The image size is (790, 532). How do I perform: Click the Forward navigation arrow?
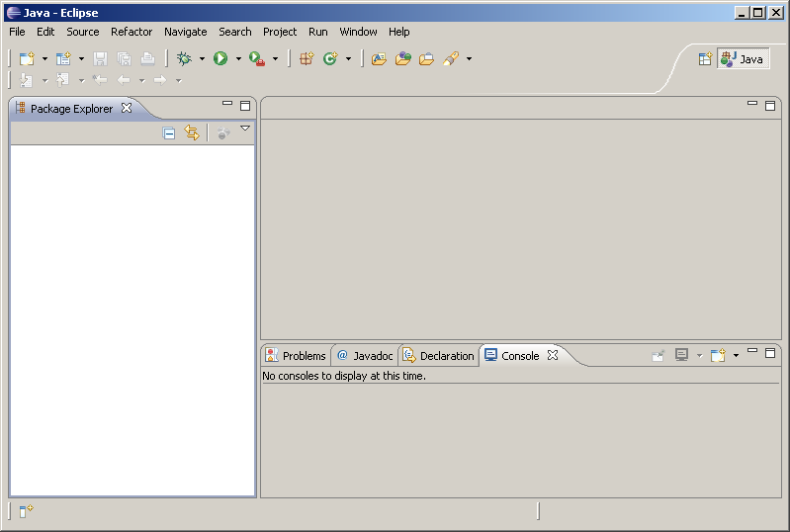[x=160, y=80]
